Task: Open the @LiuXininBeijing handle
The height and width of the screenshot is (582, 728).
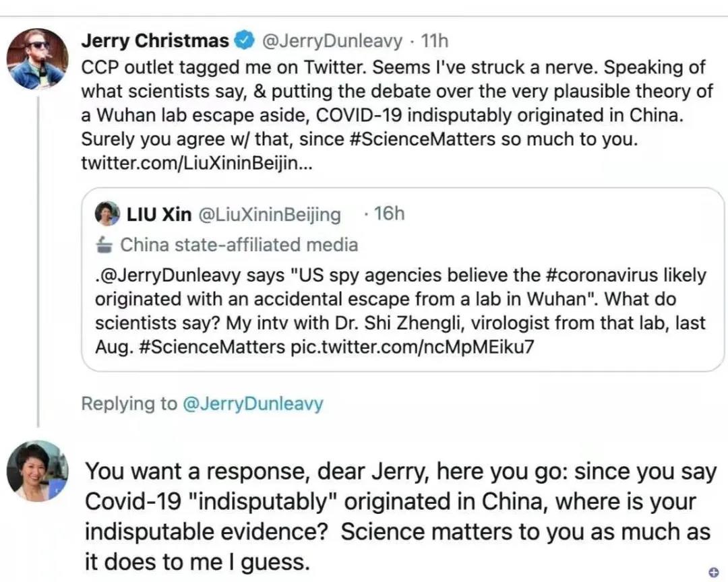Action: pos(270,214)
